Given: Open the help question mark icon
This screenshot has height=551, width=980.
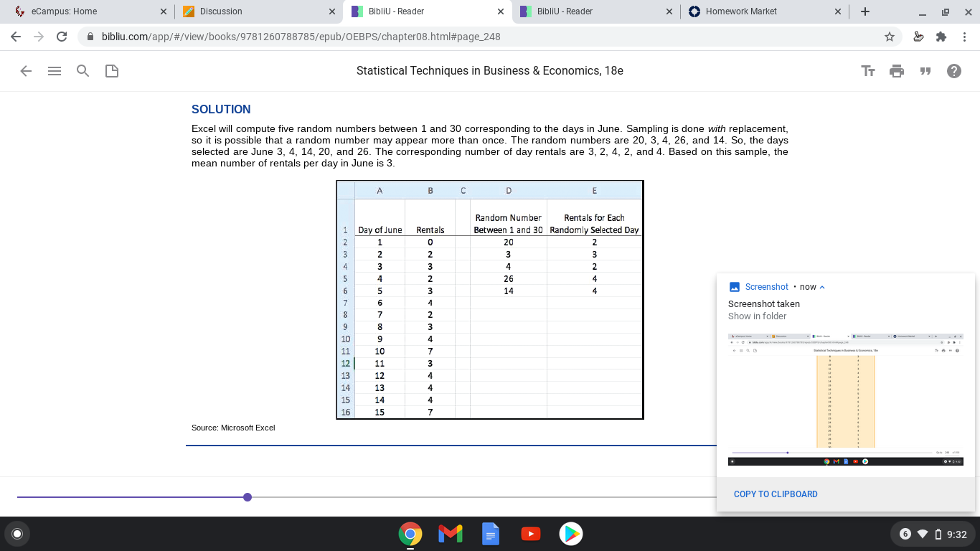Looking at the screenshot, I should pos(954,71).
